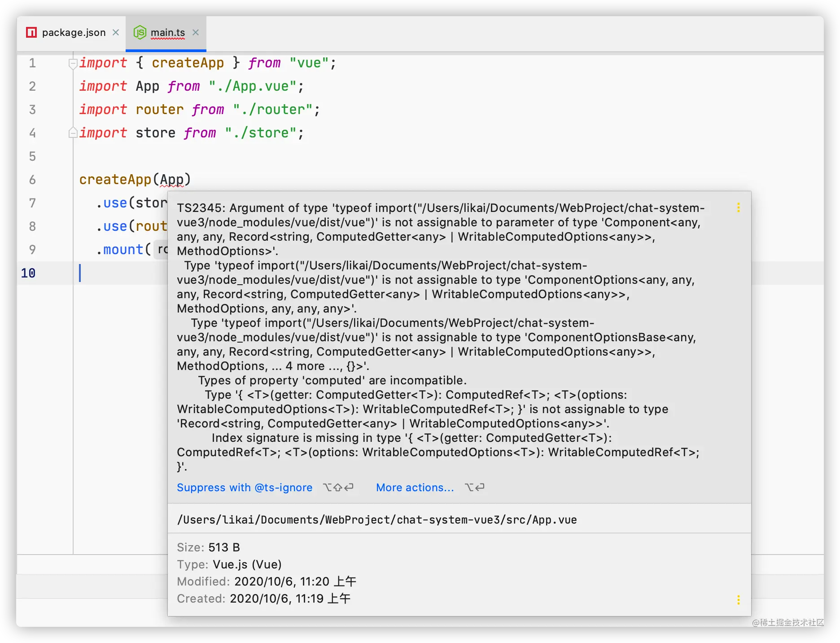Click the "./router" import path
The width and height of the screenshot is (840, 643).
coord(273,110)
